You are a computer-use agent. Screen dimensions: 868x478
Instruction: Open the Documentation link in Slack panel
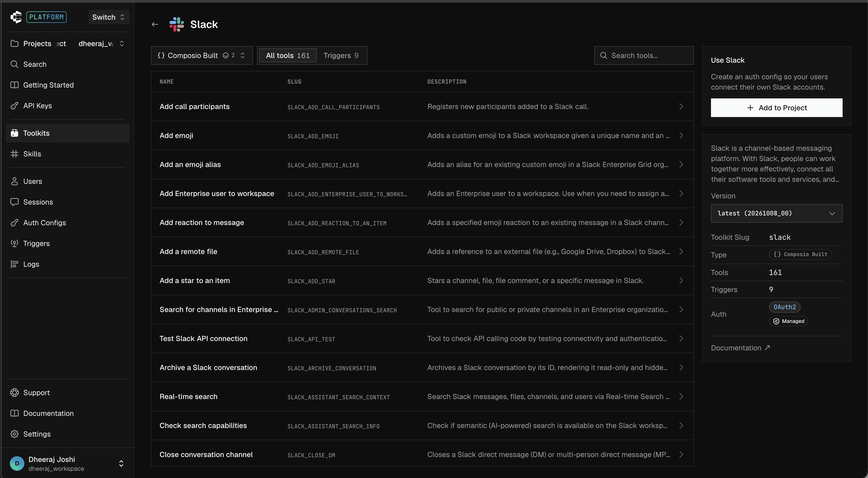click(x=740, y=348)
